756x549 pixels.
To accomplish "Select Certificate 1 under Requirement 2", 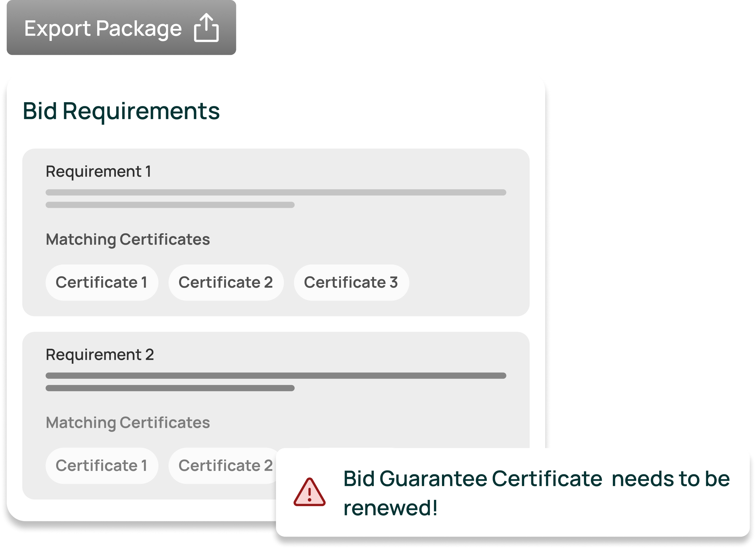I will (102, 466).
